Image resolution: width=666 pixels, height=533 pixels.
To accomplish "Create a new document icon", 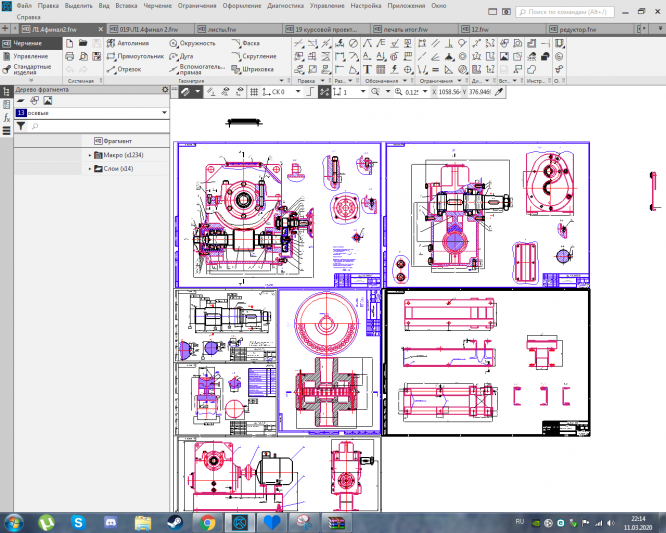I will tap(70, 43).
